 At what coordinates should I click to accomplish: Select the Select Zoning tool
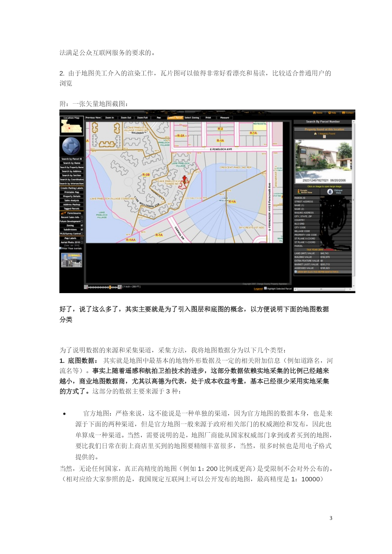pyautogui.click(x=192, y=118)
